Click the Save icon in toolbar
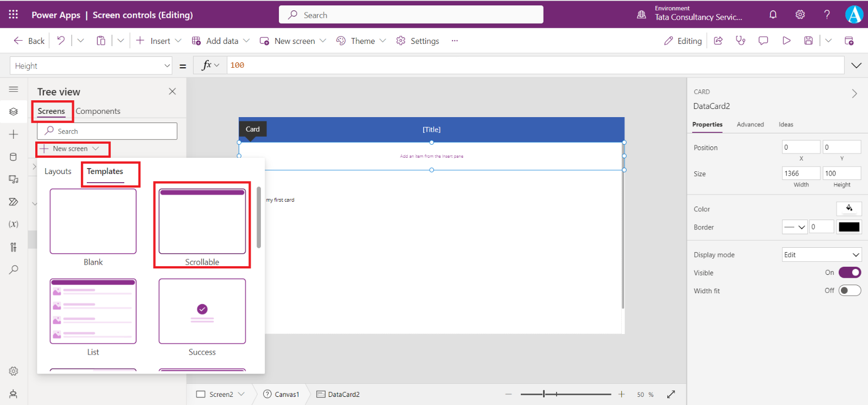Screen dimensions: 868x405 [x=808, y=41]
